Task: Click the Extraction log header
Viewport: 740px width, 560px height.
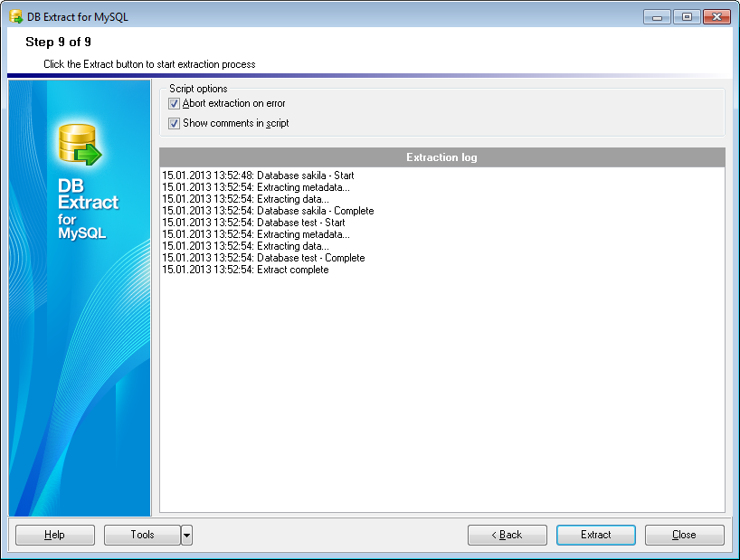Action: click(x=442, y=157)
